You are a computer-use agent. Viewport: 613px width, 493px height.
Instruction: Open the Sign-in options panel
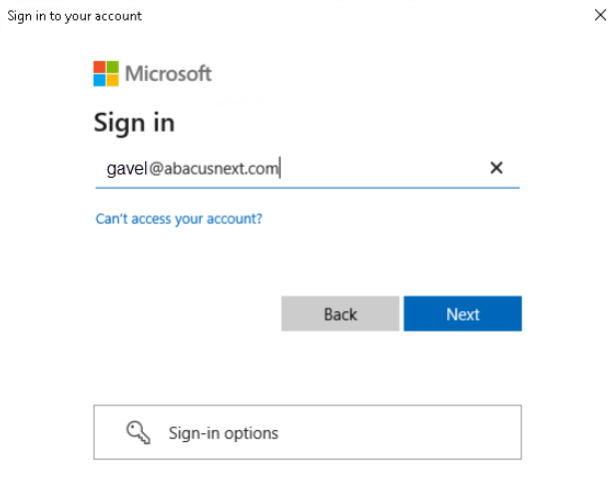tap(307, 432)
